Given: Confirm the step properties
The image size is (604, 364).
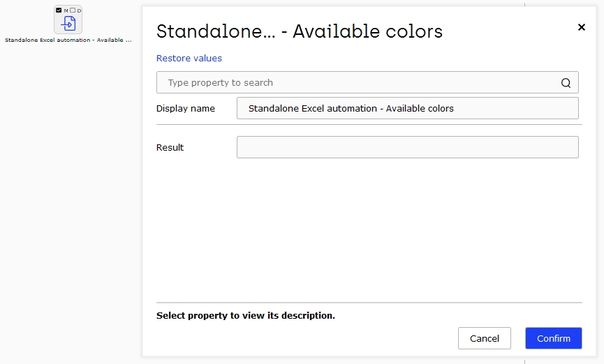Looking at the screenshot, I should coord(553,338).
